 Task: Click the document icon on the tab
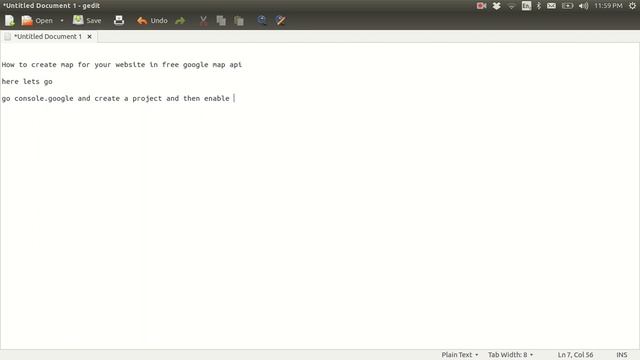click(x=7, y=36)
